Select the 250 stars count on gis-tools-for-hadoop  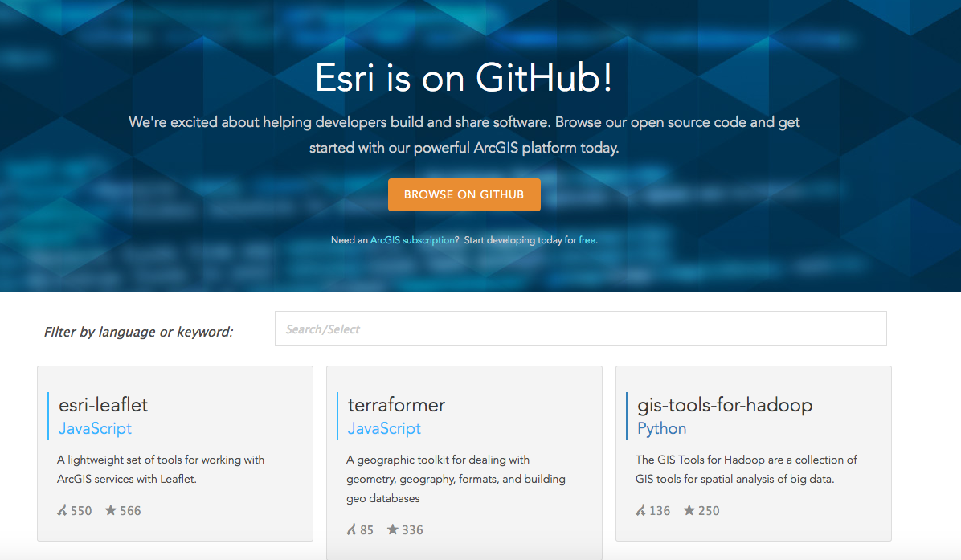(709, 511)
